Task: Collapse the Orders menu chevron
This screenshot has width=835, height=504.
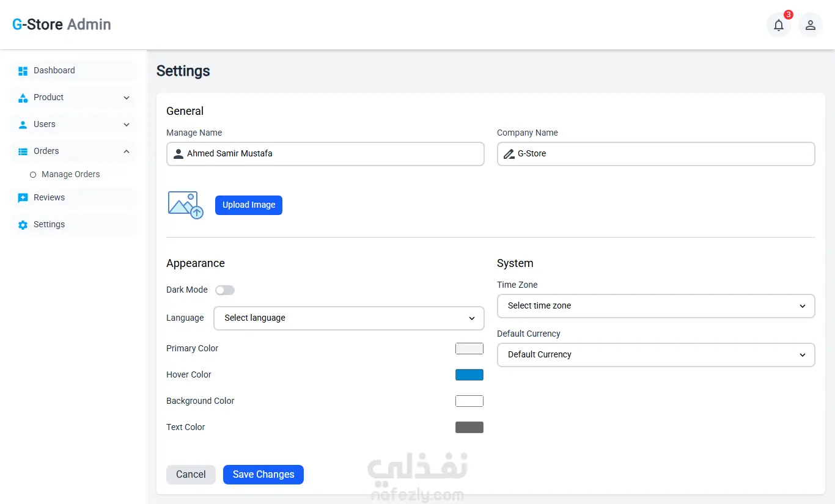Action: click(x=127, y=152)
